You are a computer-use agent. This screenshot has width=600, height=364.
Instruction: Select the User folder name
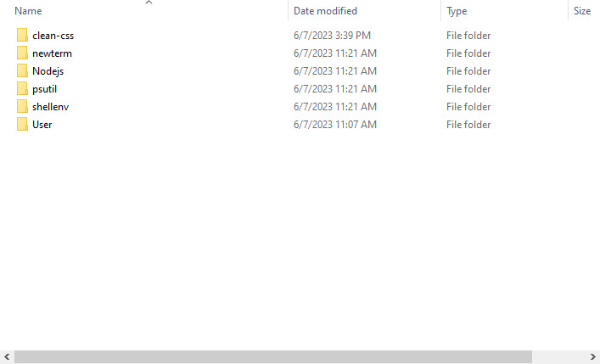coord(42,125)
